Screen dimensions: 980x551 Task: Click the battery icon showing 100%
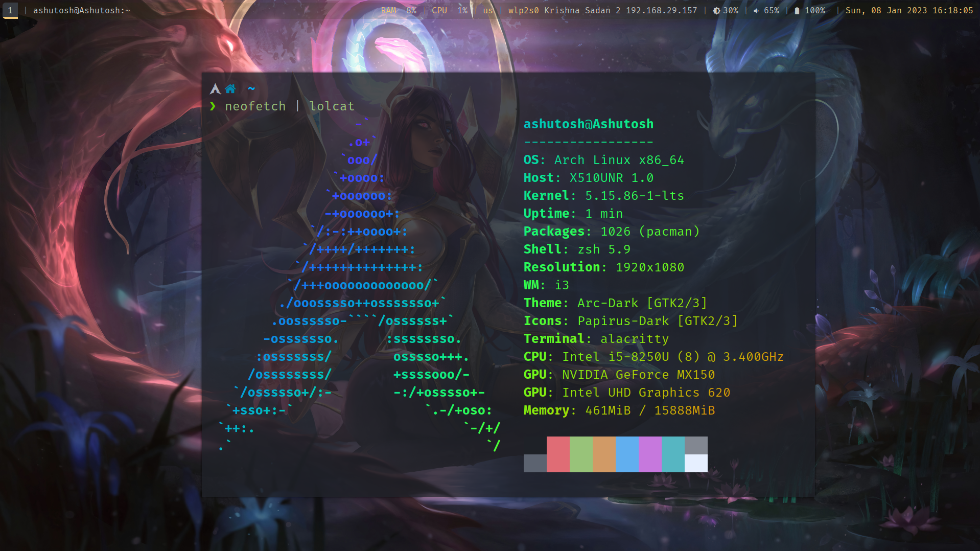pyautogui.click(x=797, y=11)
